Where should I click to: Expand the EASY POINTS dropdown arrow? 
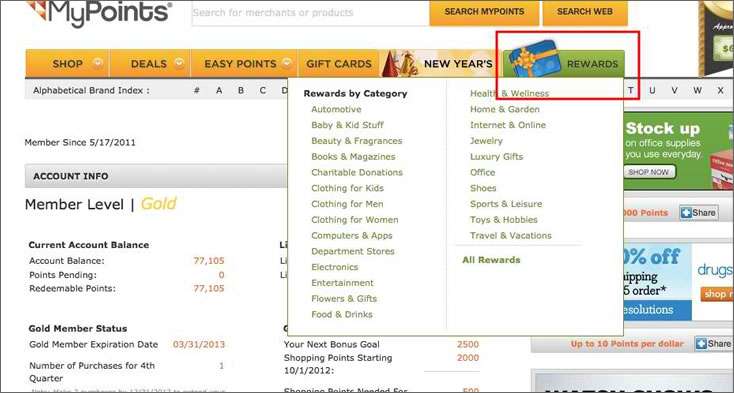click(x=287, y=63)
